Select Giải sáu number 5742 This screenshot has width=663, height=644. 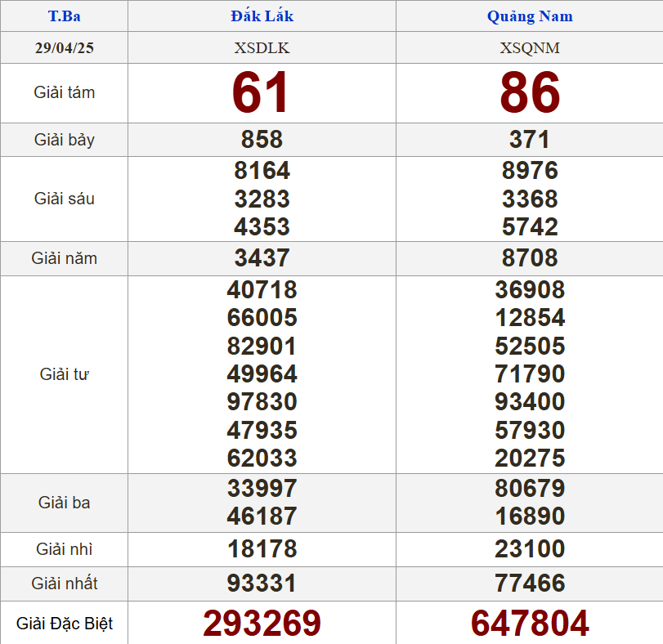[530, 227]
